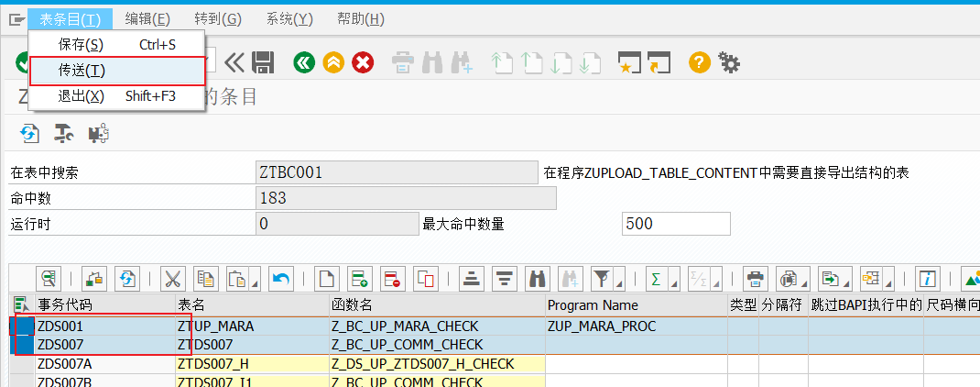Click the 函数名 column header
The image size is (980, 387).
click(437, 305)
